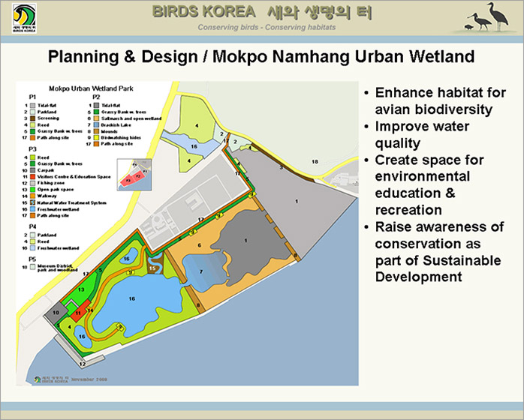Click the P1 Reed legend swatch
This screenshot has width=524, height=420.
[x=32, y=124]
